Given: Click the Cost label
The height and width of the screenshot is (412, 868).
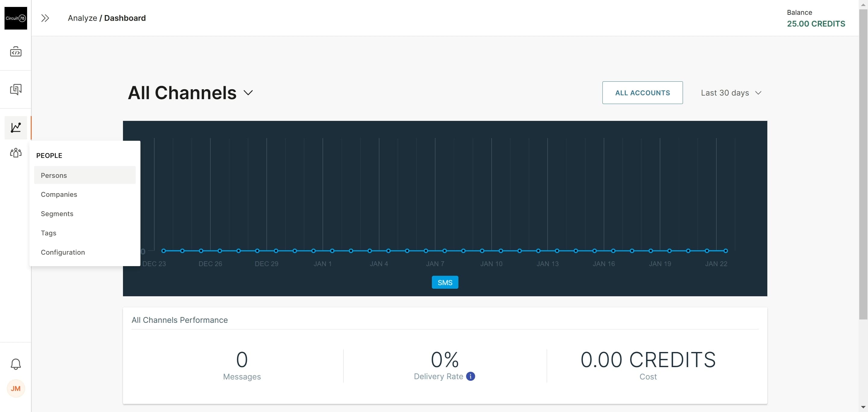Looking at the screenshot, I should coord(648,377).
